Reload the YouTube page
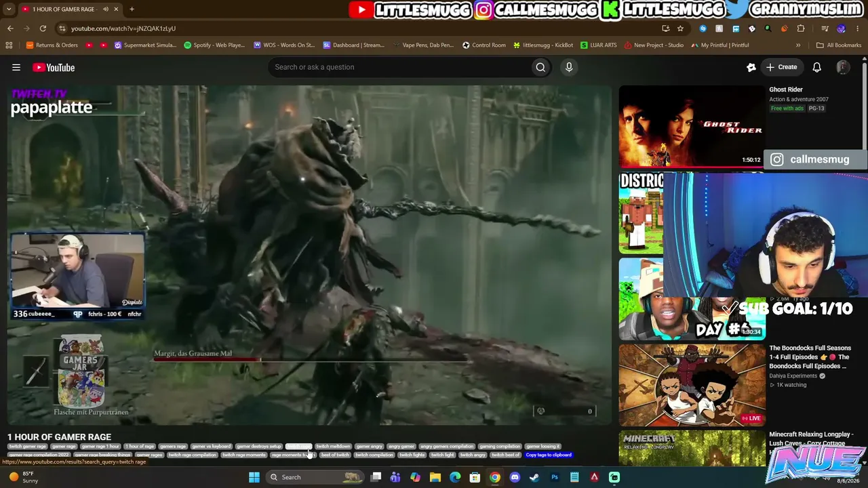The width and height of the screenshot is (868, 488). tap(43, 28)
